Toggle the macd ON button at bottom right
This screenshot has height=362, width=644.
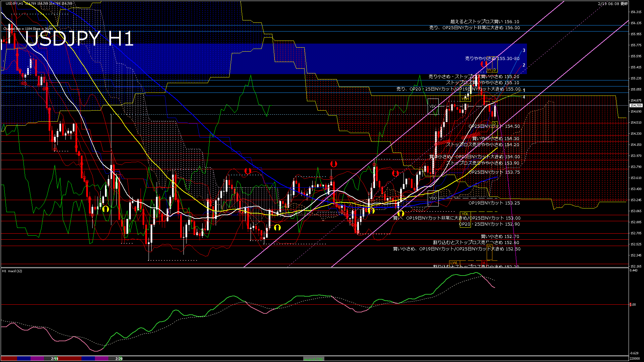(x=314, y=359)
